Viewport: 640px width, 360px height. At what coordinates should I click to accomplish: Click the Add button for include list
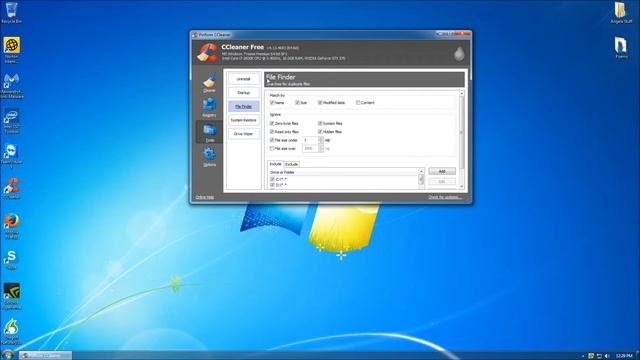pos(442,171)
